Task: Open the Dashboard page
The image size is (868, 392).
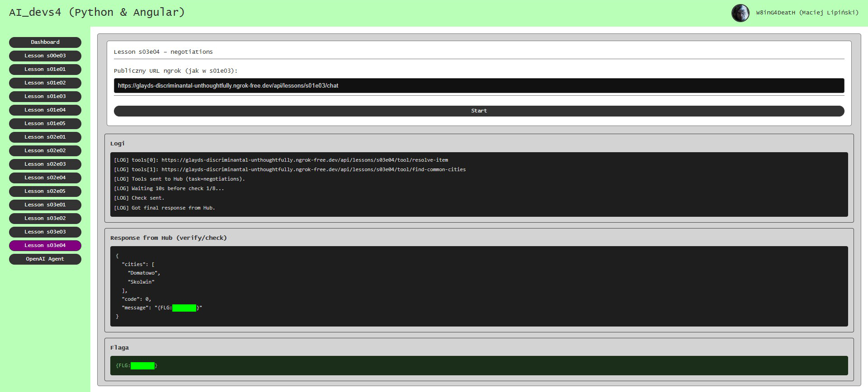Action: (45, 42)
